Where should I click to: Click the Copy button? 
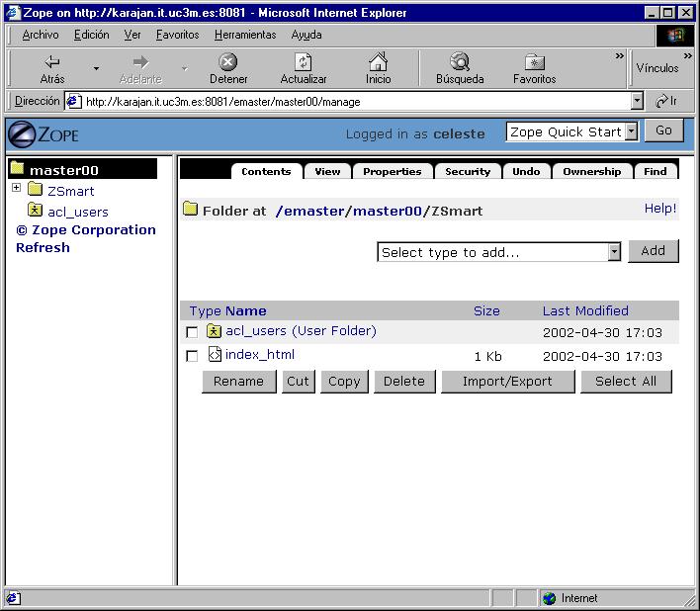coord(345,382)
